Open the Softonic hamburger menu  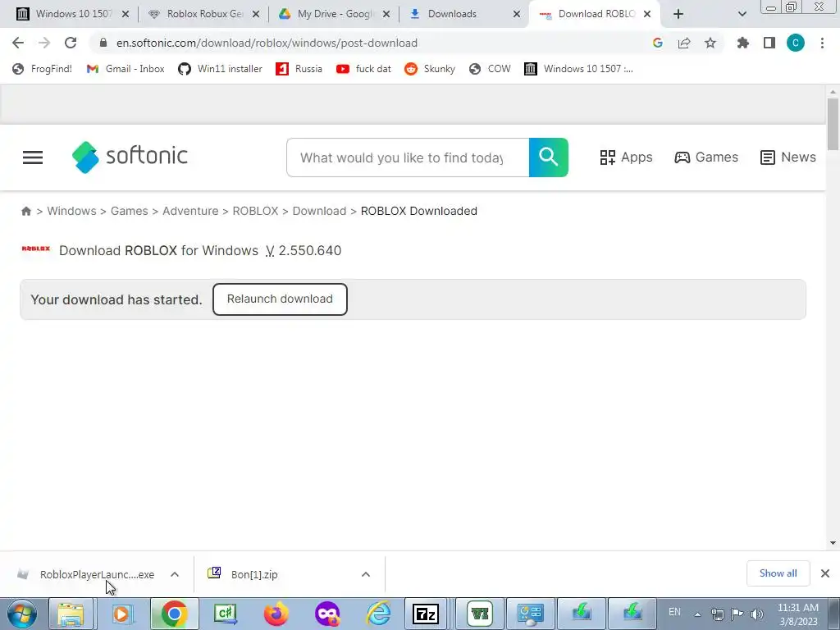33,157
